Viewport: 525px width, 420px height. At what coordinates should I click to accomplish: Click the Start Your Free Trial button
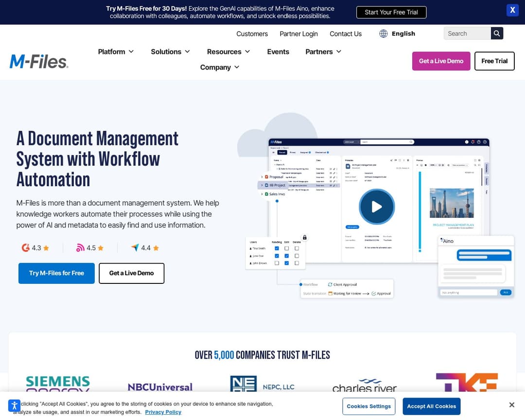point(391,12)
